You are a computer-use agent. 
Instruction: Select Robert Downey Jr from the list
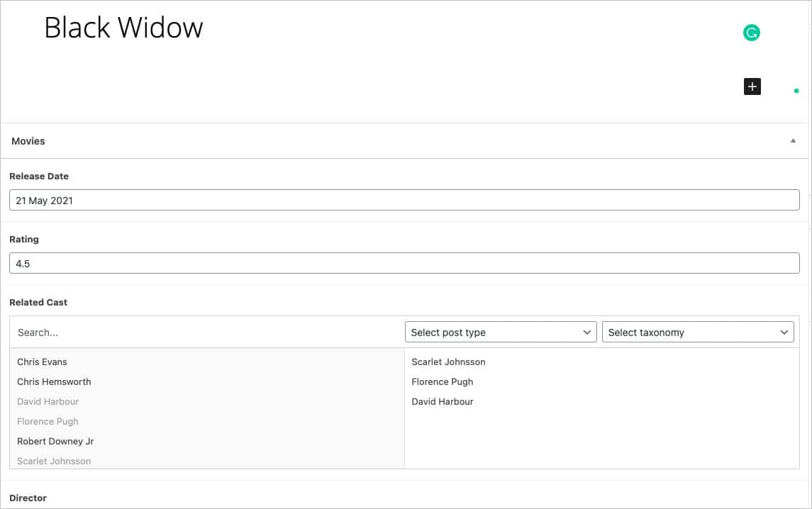point(55,441)
